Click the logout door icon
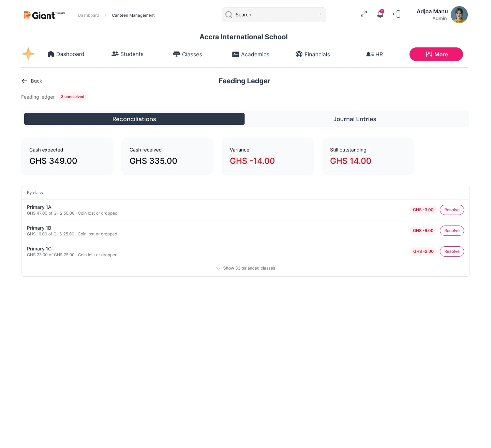This screenshot has width=491, height=448. [397, 14]
